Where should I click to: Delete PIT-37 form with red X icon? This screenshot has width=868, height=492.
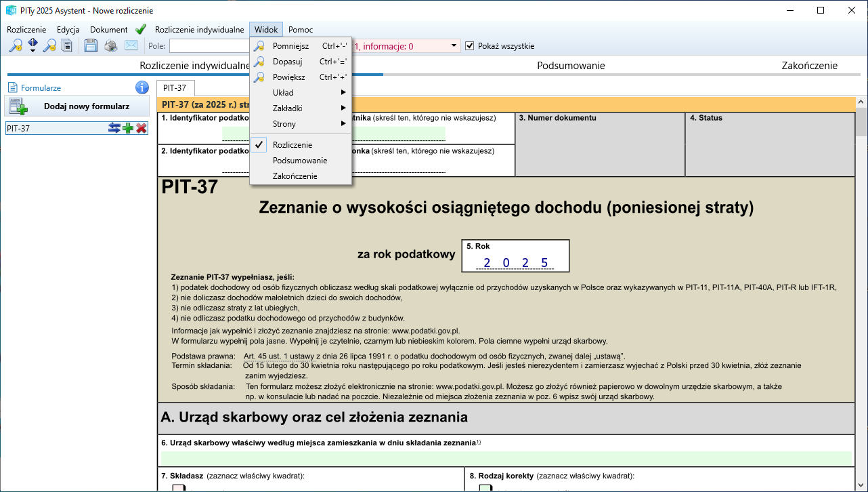pos(142,128)
